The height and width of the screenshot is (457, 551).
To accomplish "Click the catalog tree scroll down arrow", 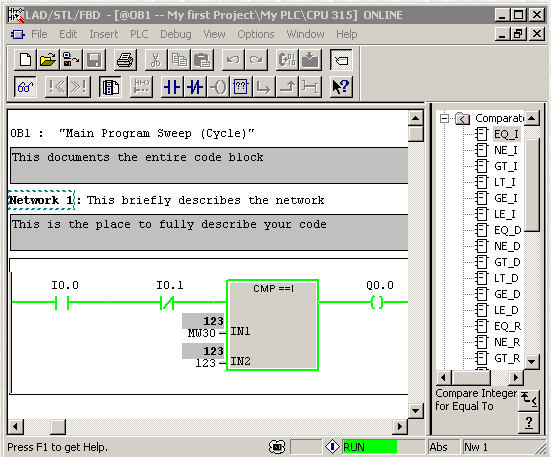I will coord(532,361).
